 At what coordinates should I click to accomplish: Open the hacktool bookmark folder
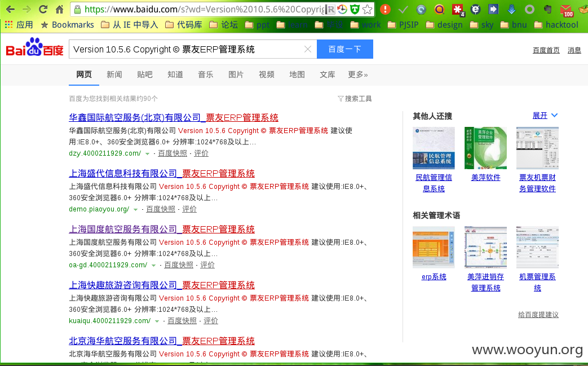pos(556,25)
